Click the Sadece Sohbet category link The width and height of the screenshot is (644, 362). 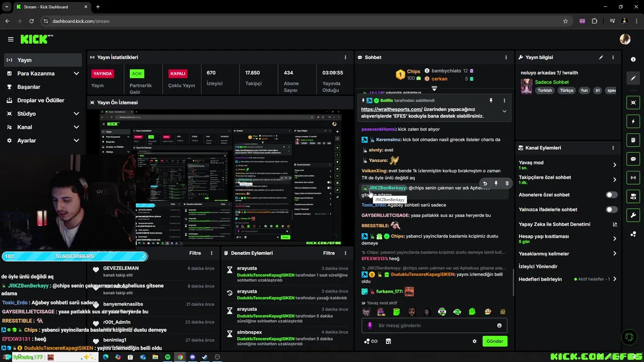(552, 82)
